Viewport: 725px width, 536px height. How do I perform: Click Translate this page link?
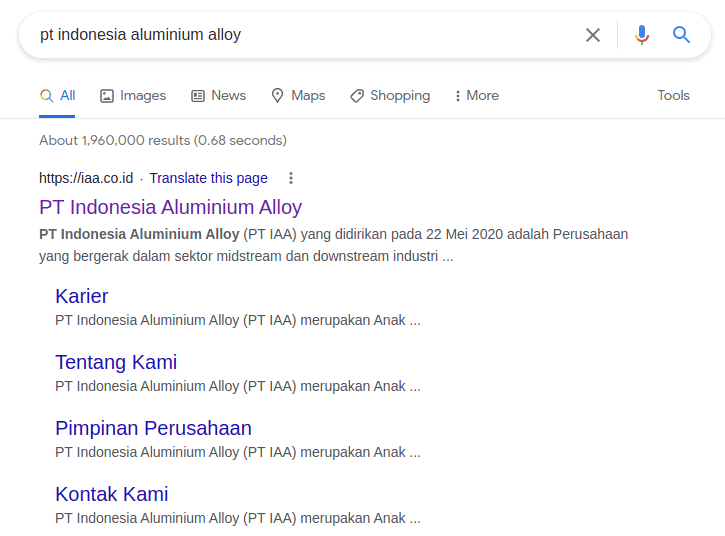(x=209, y=178)
